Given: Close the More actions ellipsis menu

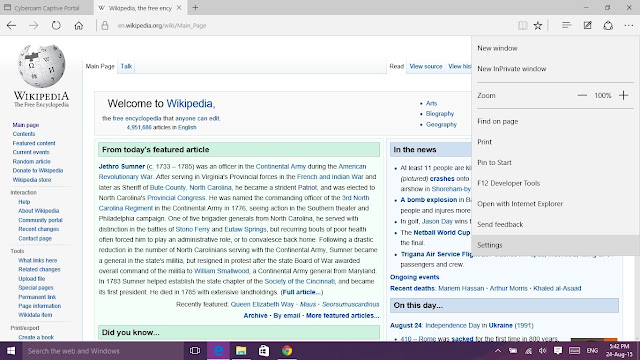Looking at the screenshot, I should 629,25.
